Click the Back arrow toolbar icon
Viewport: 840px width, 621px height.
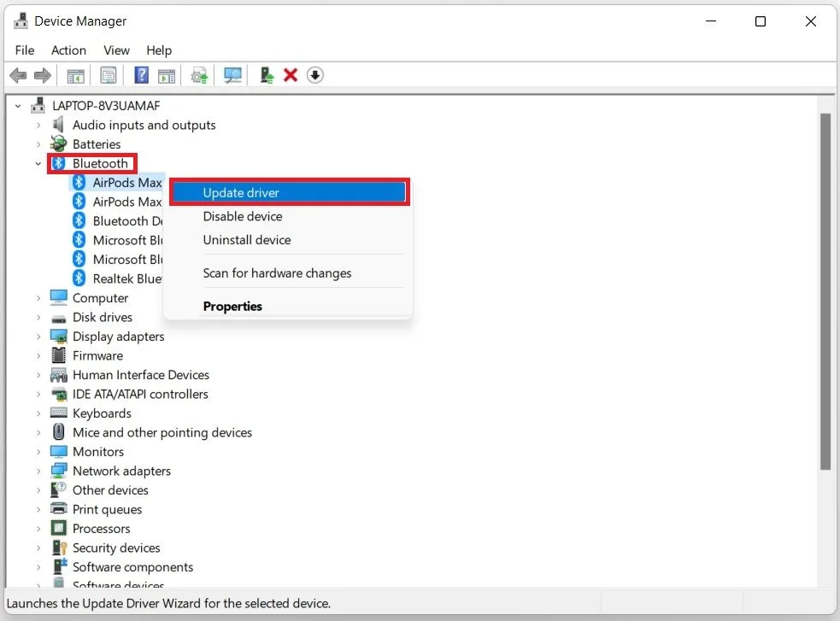point(18,75)
